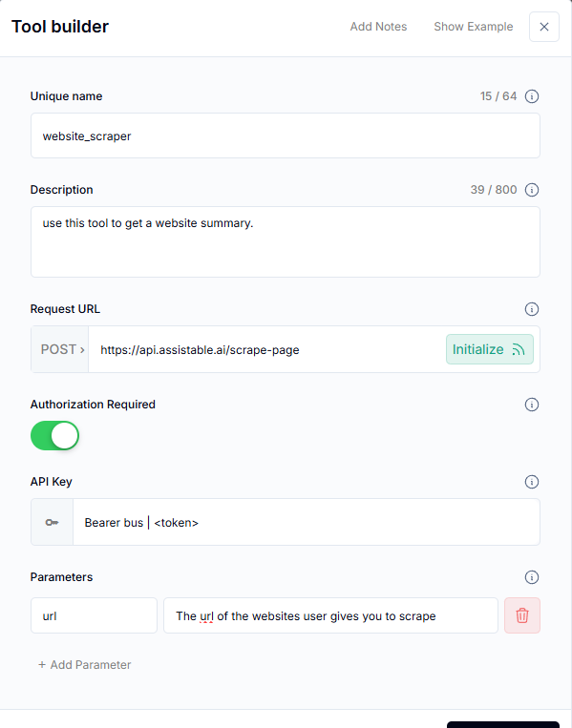Screen dimensions: 572x728
Task: Click the API Key info icon
Action: click(532, 482)
